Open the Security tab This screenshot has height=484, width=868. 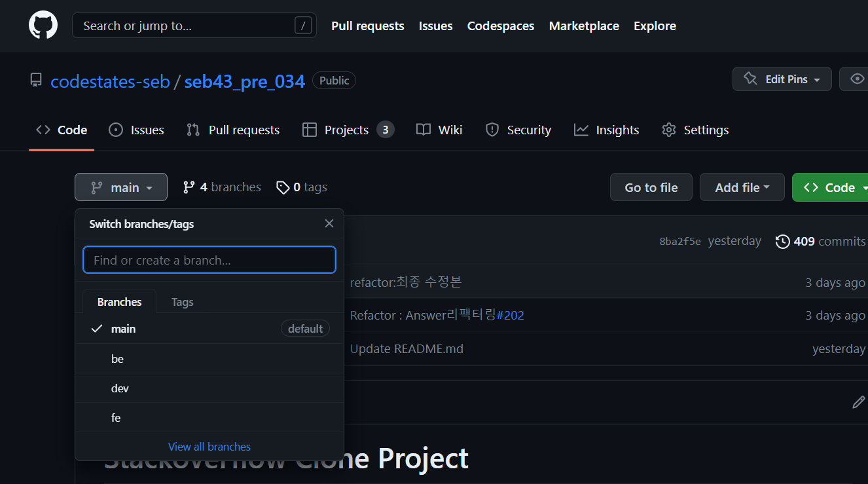pos(518,130)
